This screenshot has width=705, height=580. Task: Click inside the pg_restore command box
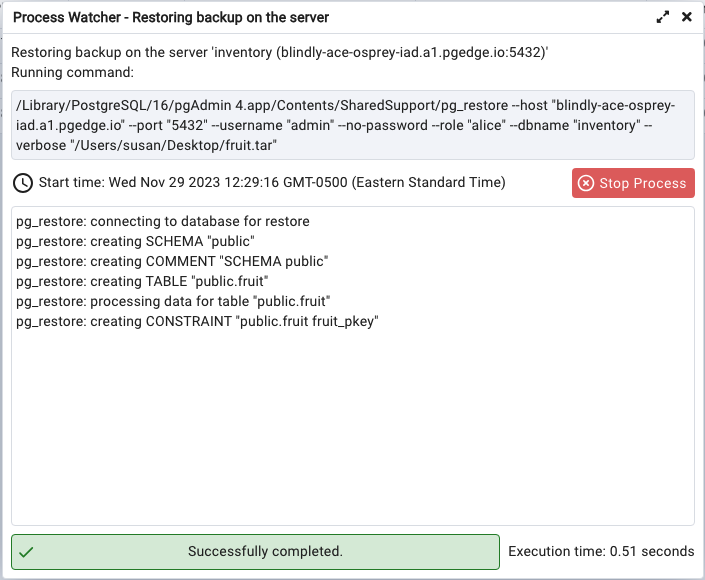[x=352, y=125]
